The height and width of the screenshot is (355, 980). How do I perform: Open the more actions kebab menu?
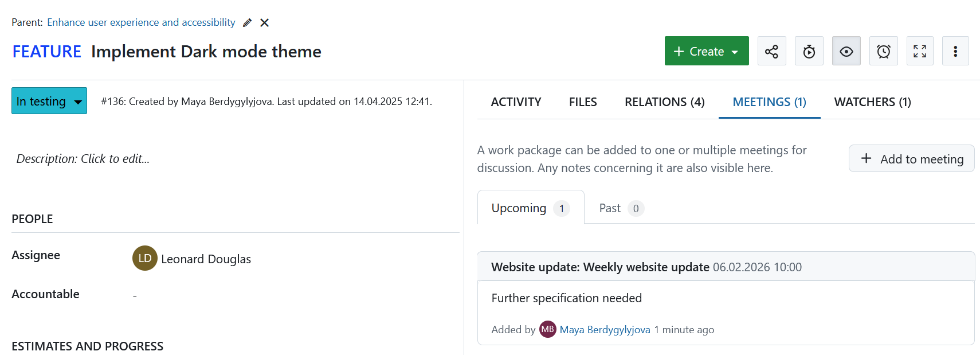point(955,51)
